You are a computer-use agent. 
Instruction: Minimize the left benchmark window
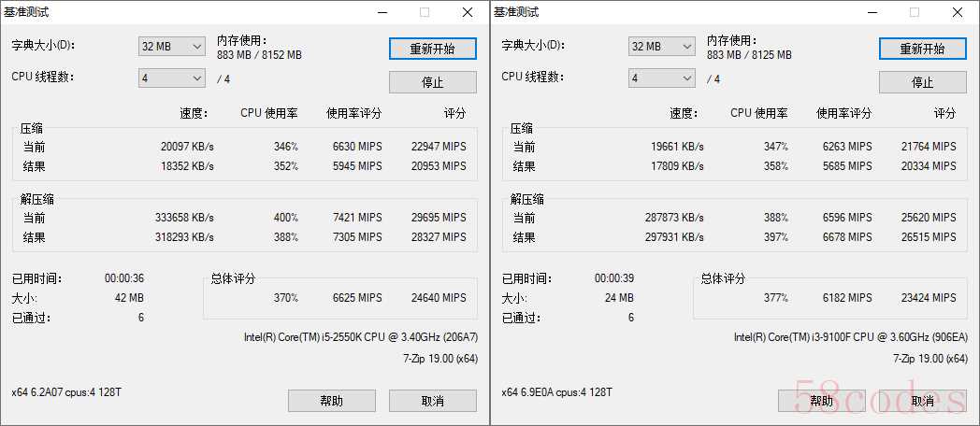[x=382, y=12]
